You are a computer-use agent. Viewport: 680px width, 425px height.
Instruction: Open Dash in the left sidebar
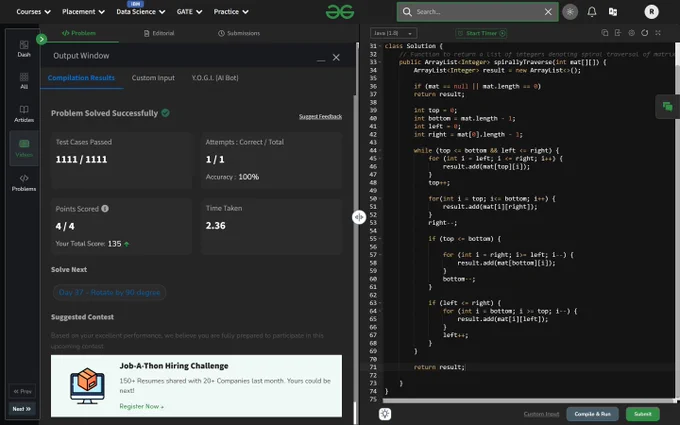(24, 49)
